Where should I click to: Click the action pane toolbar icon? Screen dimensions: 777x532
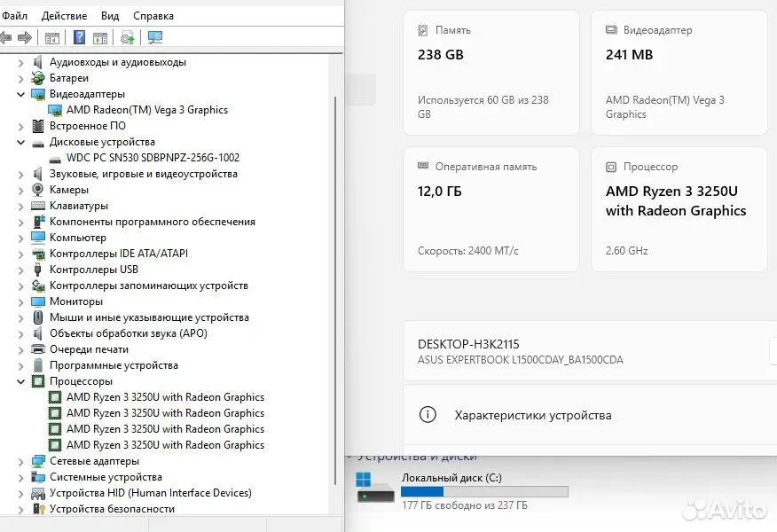click(100, 37)
